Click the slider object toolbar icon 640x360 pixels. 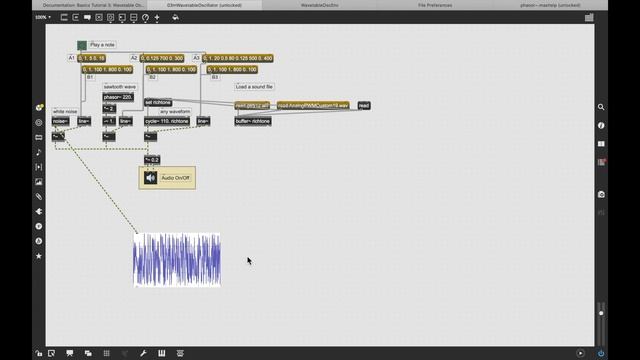tap(133, 18)
